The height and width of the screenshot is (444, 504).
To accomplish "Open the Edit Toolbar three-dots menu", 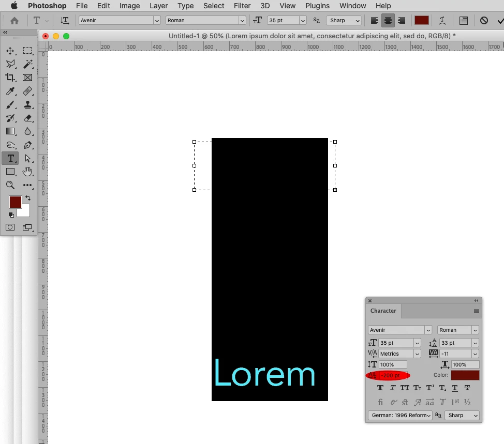I will (x=27, y=185).
